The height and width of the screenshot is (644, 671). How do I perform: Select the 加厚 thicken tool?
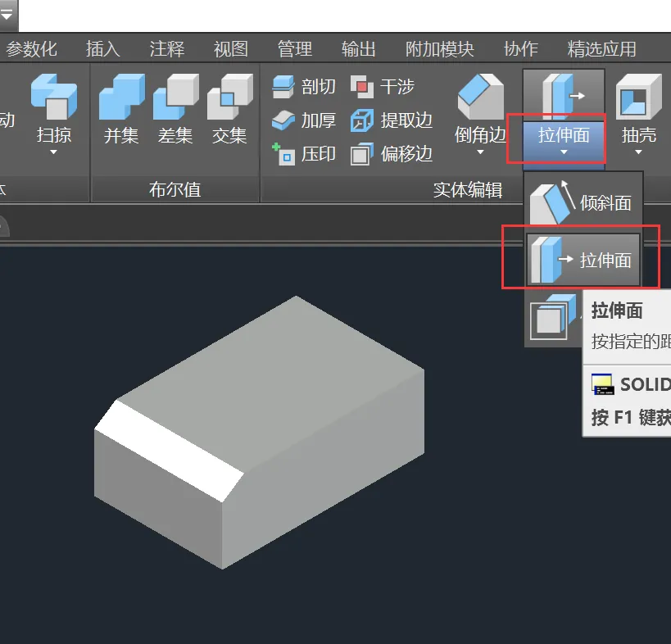click(x=304, y=120)
